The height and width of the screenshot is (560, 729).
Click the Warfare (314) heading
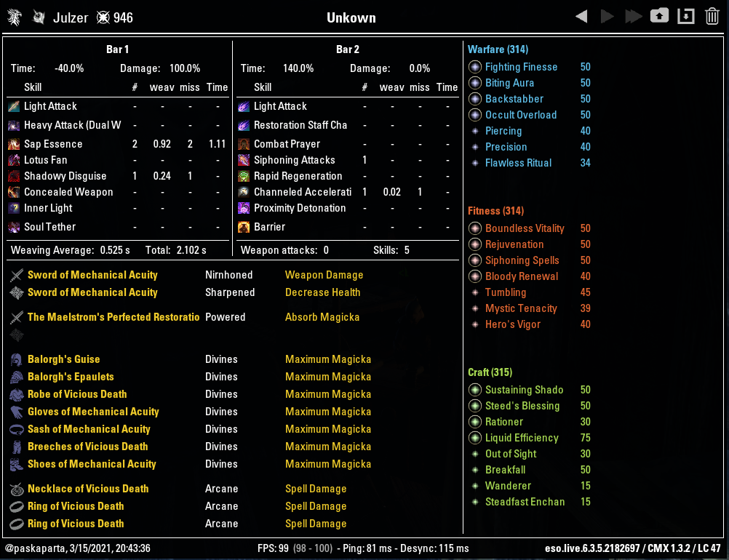pos(498,49)
